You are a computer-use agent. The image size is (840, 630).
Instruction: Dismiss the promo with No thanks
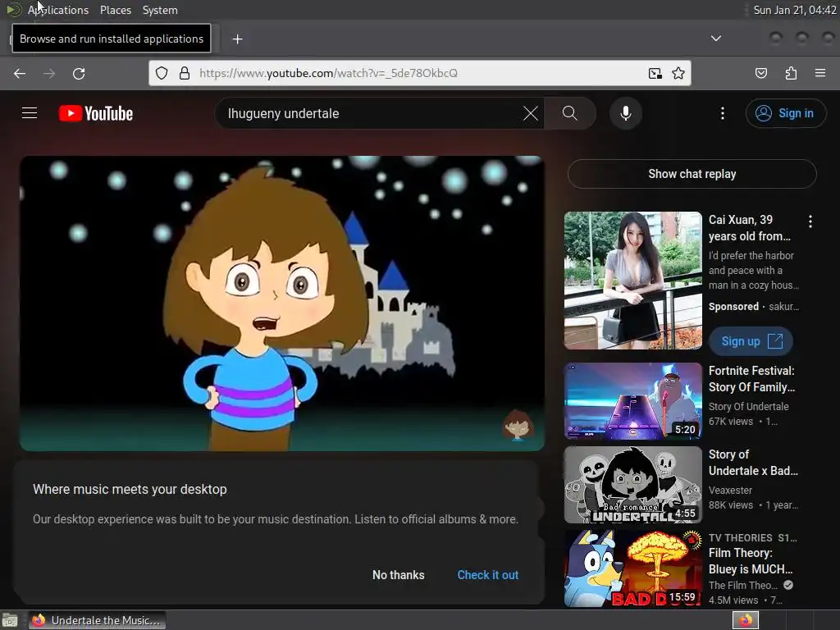tap(398, 575)
